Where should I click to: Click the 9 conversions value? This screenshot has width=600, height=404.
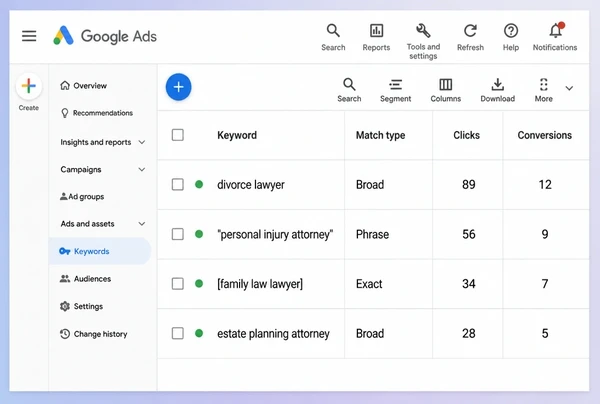click(545, 234)
